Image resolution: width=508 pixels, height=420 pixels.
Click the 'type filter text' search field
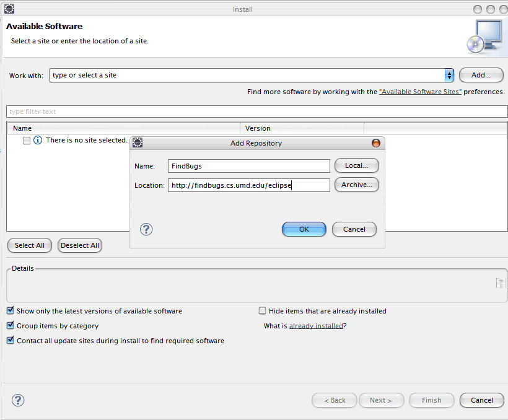pos(256,112)
